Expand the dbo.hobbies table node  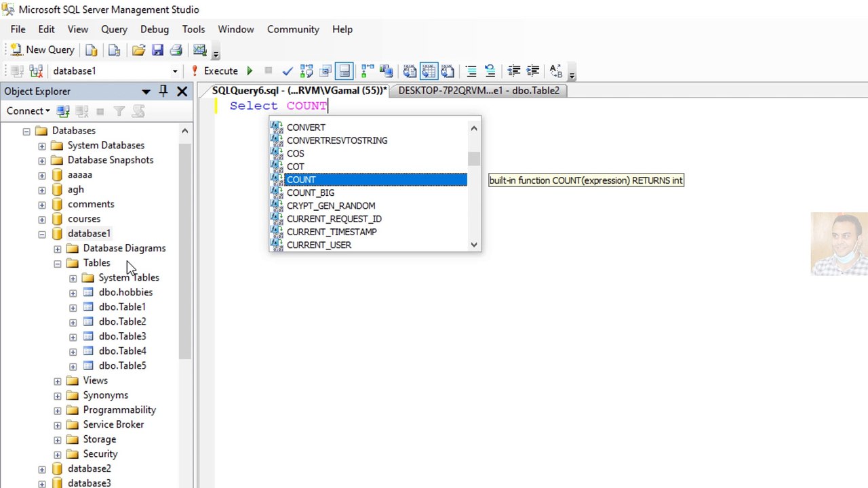(73, 293)
